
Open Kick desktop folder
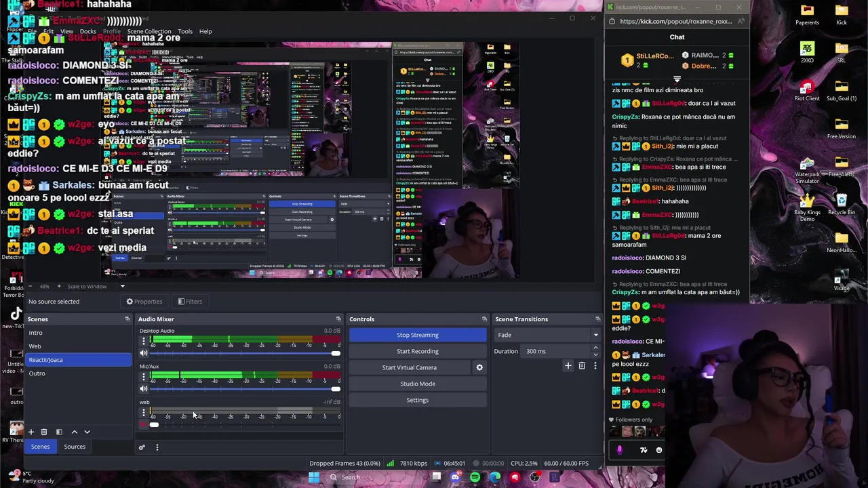(x=842, y=14)
